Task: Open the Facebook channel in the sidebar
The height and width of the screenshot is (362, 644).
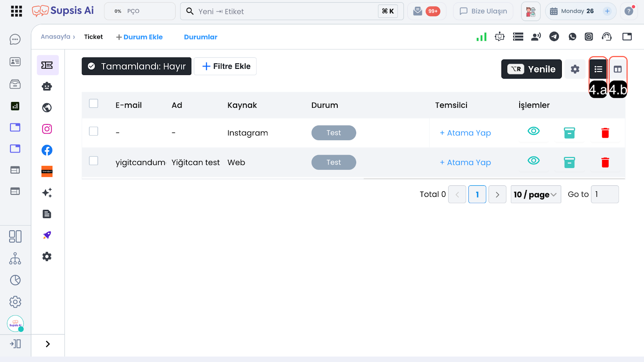Action: click(47, 150)
